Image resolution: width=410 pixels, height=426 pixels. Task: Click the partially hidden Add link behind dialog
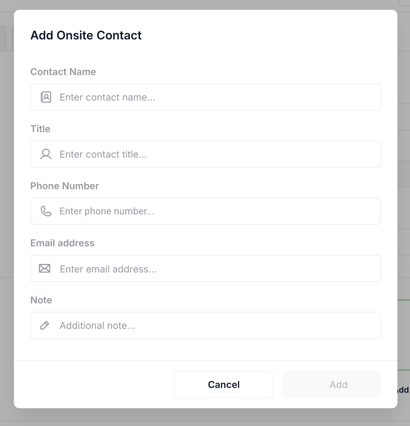coord(403,390)
